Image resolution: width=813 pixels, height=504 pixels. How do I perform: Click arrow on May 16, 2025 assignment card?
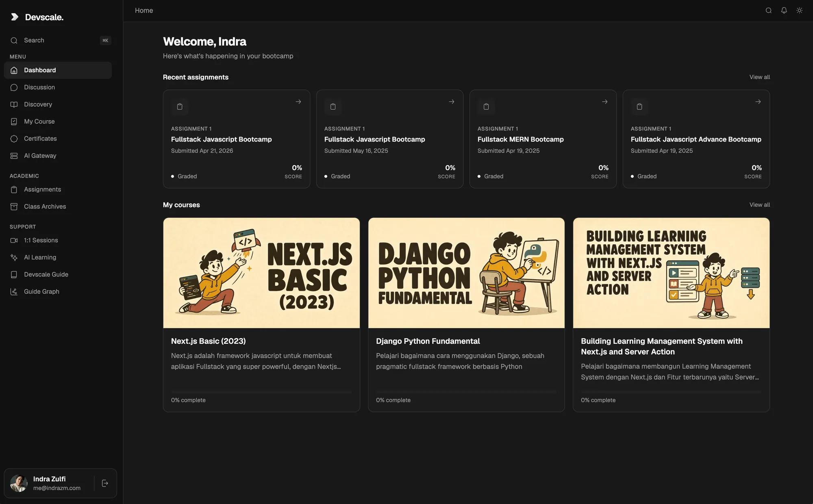pos(452,102)
